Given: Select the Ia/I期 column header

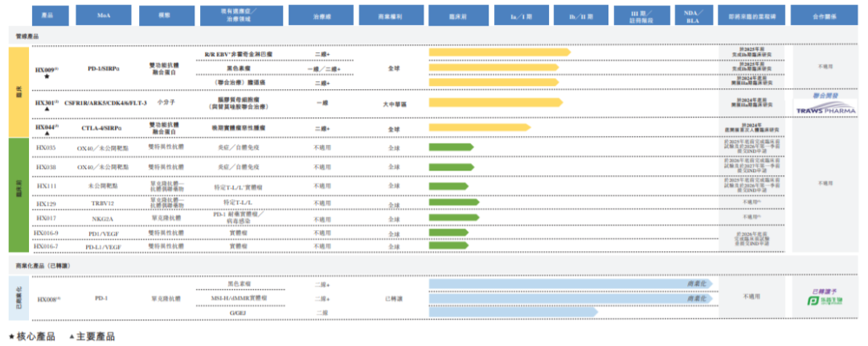Looking at the screenshot, I should coord(522,15).
